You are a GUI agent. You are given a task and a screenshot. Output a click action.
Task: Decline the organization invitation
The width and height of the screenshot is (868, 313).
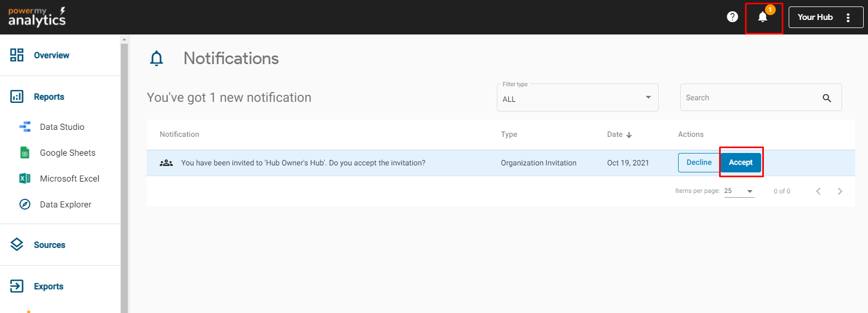[x=699, y=163]
